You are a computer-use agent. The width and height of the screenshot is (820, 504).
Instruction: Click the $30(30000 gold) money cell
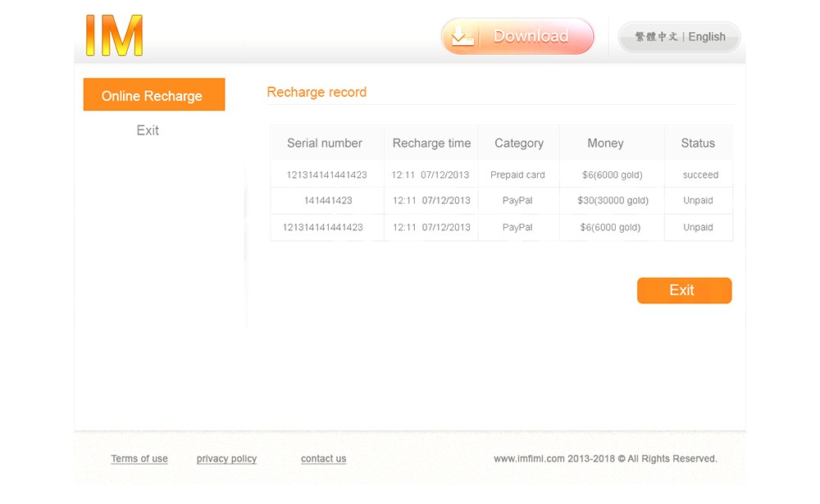point(613,201)
